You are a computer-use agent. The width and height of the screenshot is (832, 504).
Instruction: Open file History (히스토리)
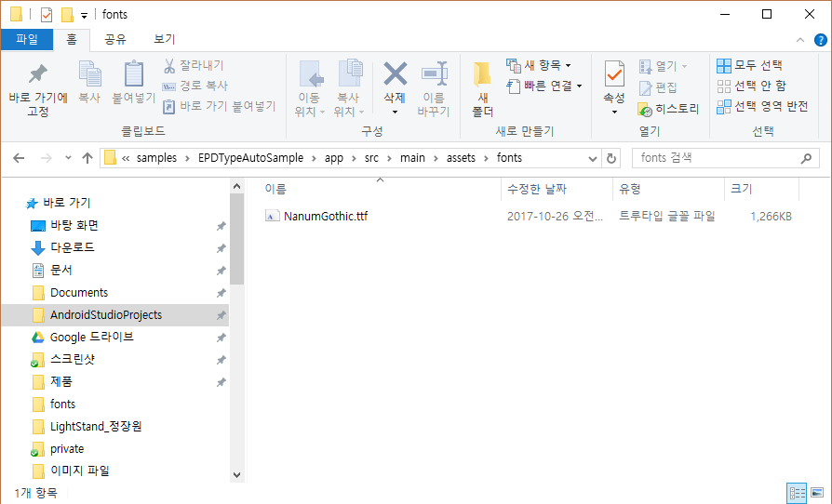[x=668, y=109]
